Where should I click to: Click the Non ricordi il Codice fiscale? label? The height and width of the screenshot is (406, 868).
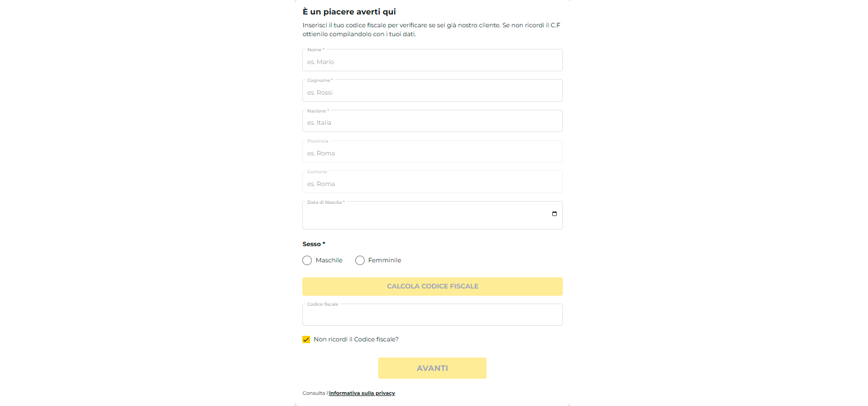tap(356, 339)
